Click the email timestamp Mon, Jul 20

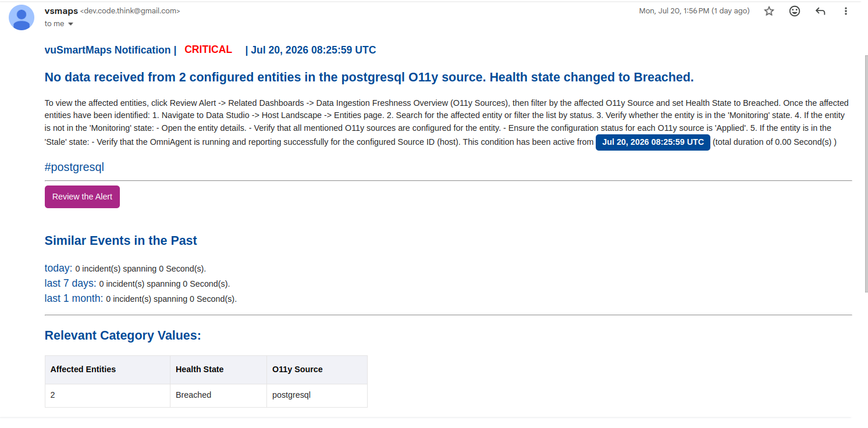[x=694, y=11]
